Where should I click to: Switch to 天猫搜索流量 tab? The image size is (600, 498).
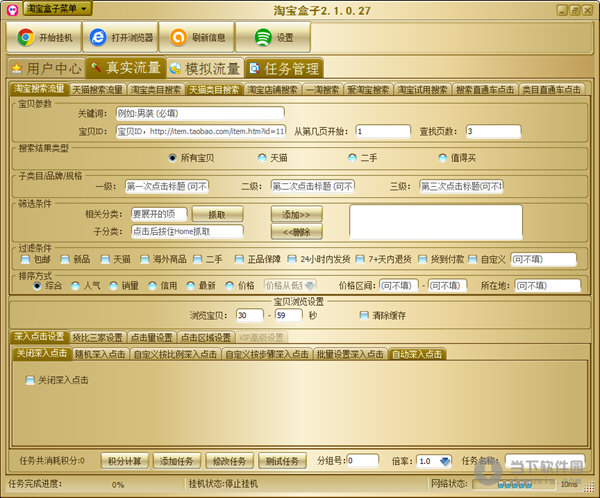(x=98, y=90)
